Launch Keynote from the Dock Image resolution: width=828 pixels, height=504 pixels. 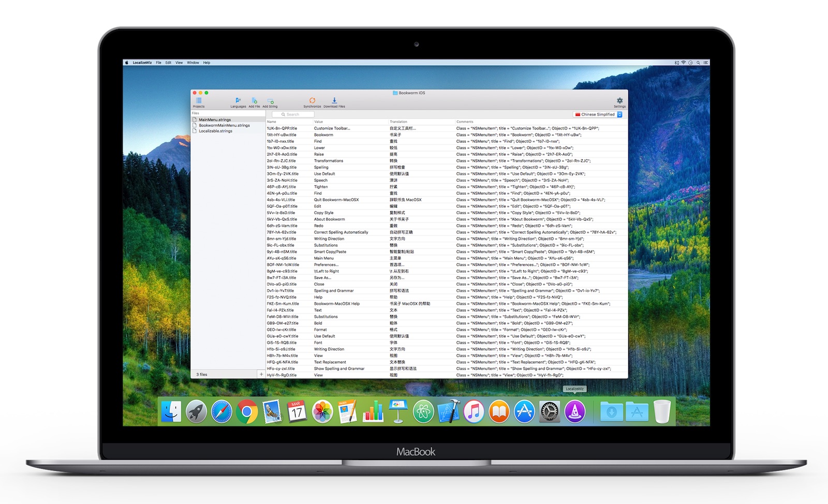click(398, 412)
